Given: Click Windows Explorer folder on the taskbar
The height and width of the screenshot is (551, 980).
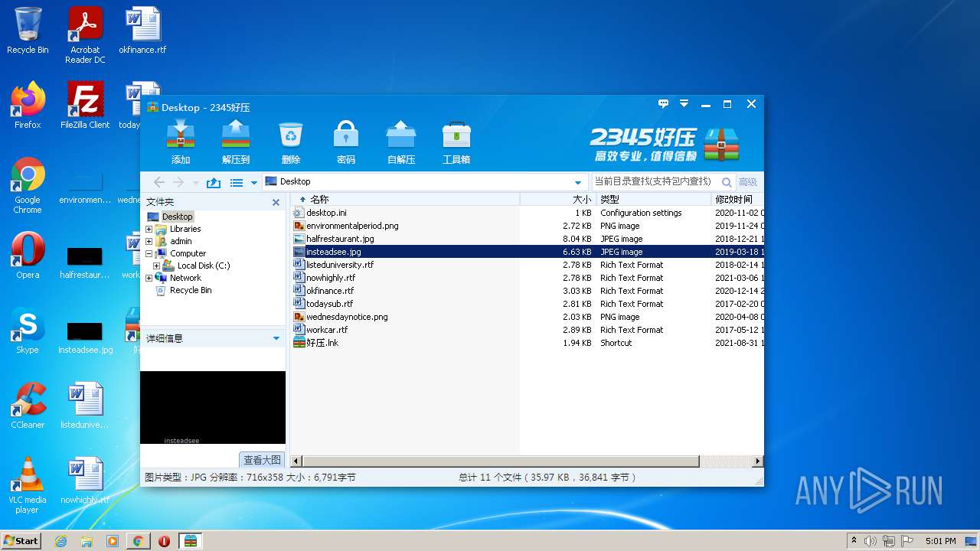Looking at the screenshot, I should click(x=87, y=541).
